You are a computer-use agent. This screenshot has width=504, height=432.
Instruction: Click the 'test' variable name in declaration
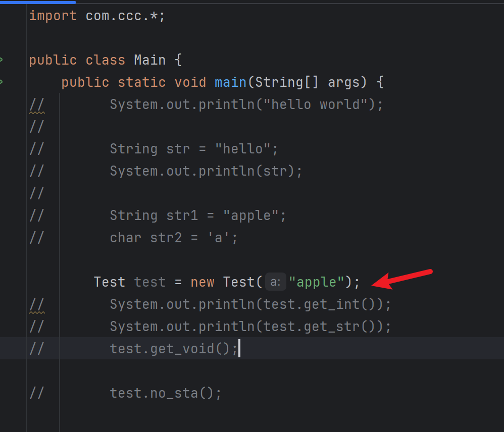pos(149,282)
